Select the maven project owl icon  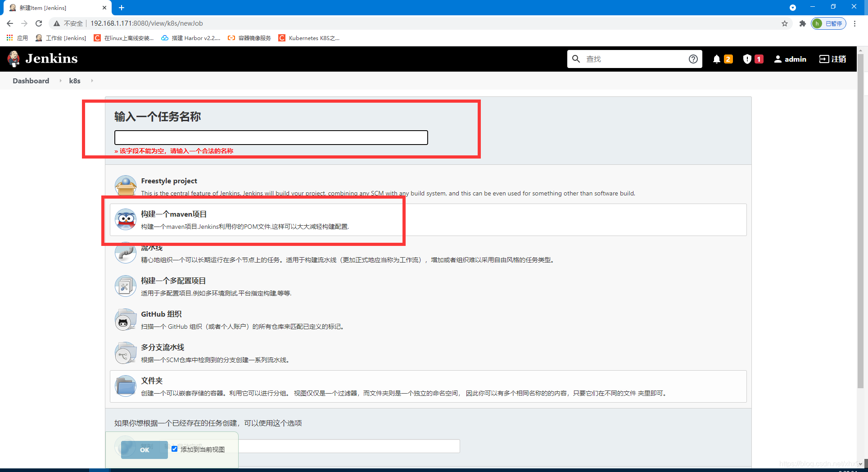[x=126, y=219]
